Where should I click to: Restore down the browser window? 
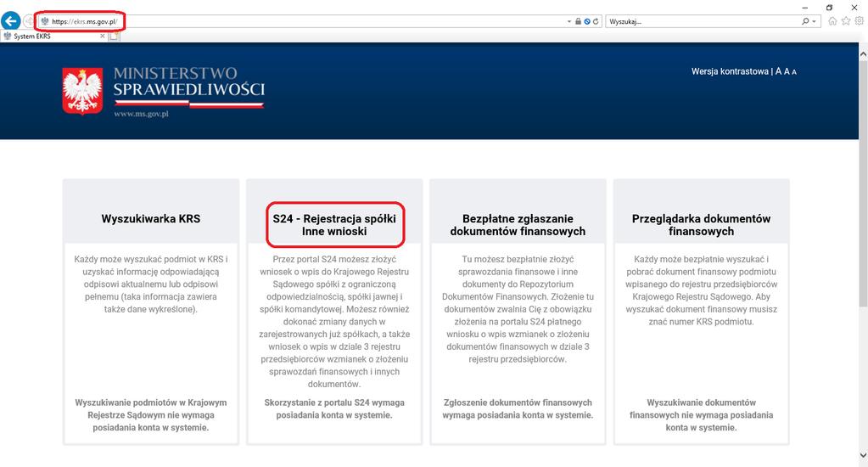[x=829, y=7]
